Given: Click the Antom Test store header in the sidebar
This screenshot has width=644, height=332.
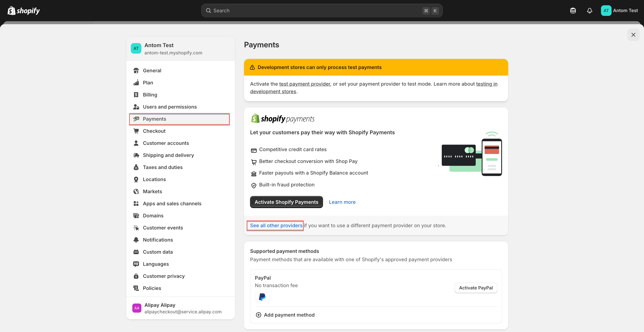Looking at the screenshot, I should 181,49.
